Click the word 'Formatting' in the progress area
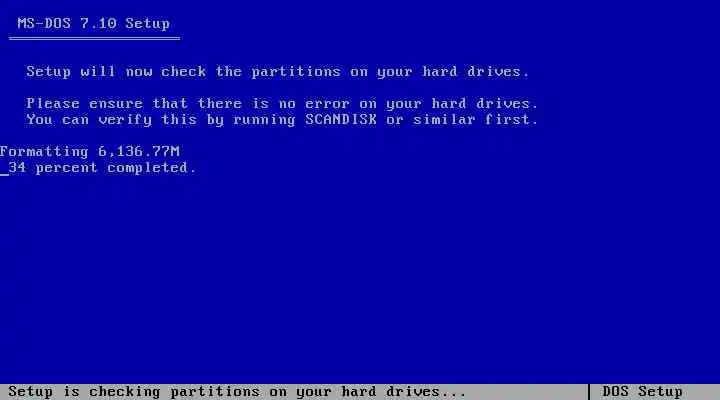 (44, 152)
